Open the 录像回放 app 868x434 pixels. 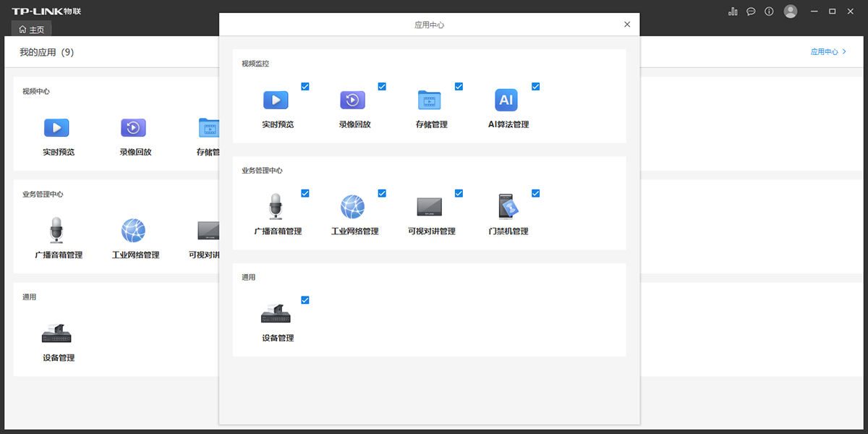(x=352, y=100)
